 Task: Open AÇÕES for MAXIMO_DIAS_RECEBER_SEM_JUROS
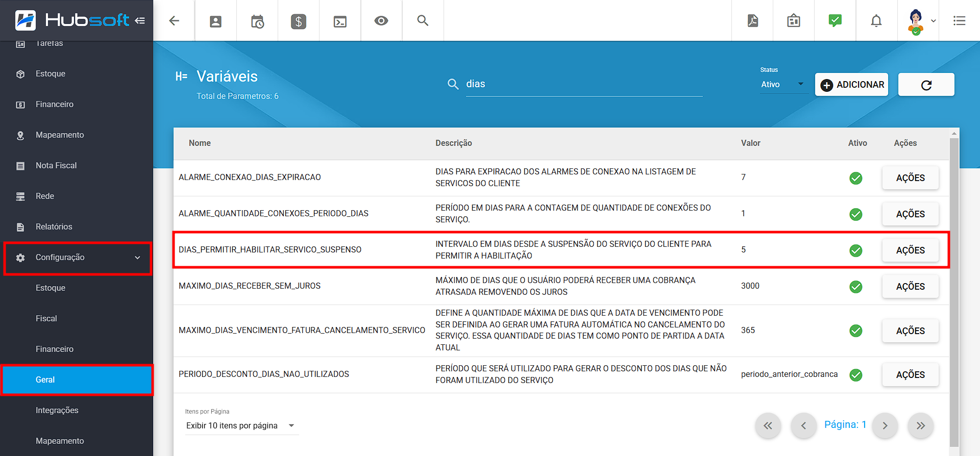click(911, 287)
